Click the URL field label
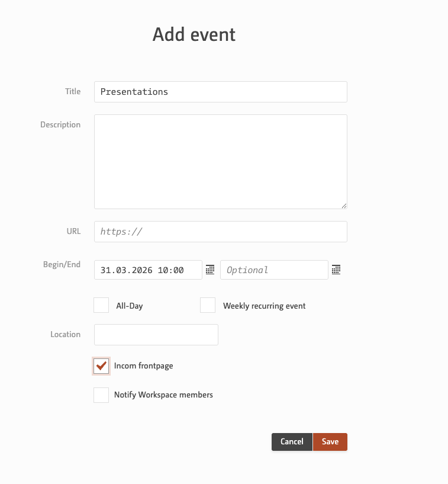This screenshot has height=484, width=448. [x=74, y=231]
